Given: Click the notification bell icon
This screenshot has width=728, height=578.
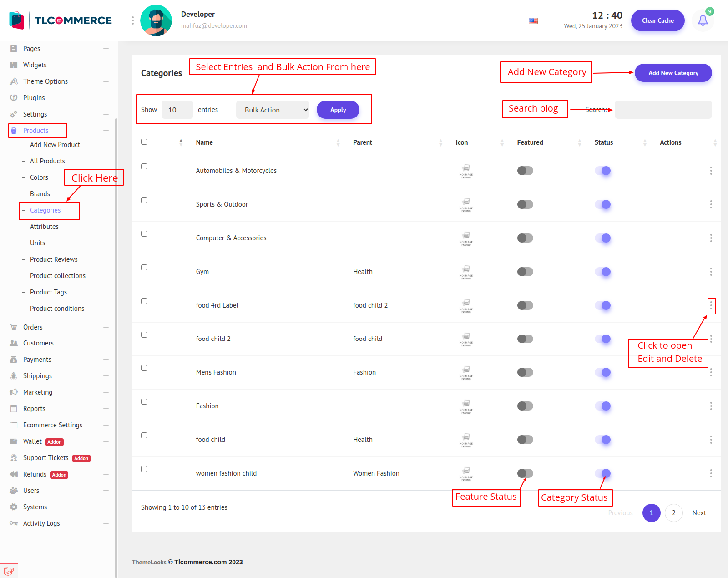Looking at the screenshot, I should [703, 20].
